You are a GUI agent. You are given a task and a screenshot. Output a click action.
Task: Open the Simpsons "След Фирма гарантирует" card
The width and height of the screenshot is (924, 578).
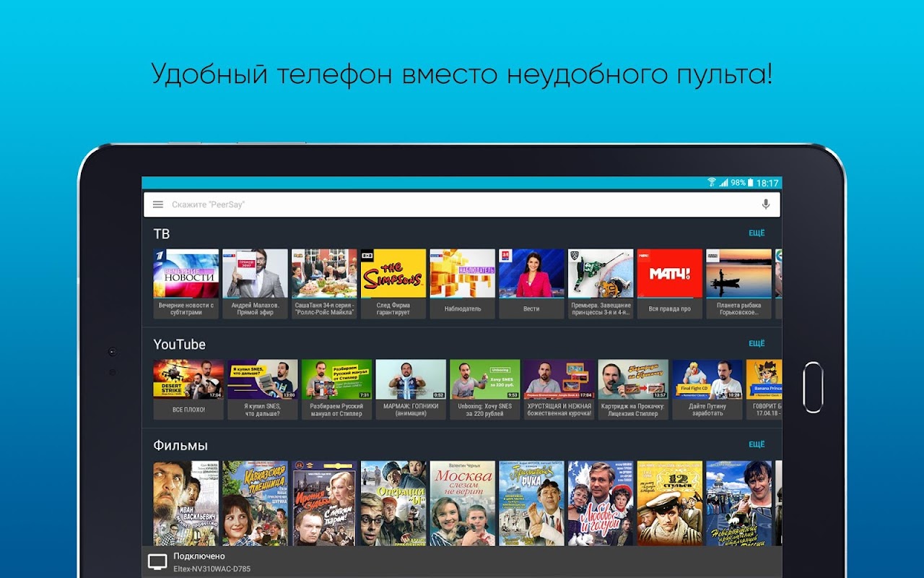pyautogui.click(x=393, y=284)
